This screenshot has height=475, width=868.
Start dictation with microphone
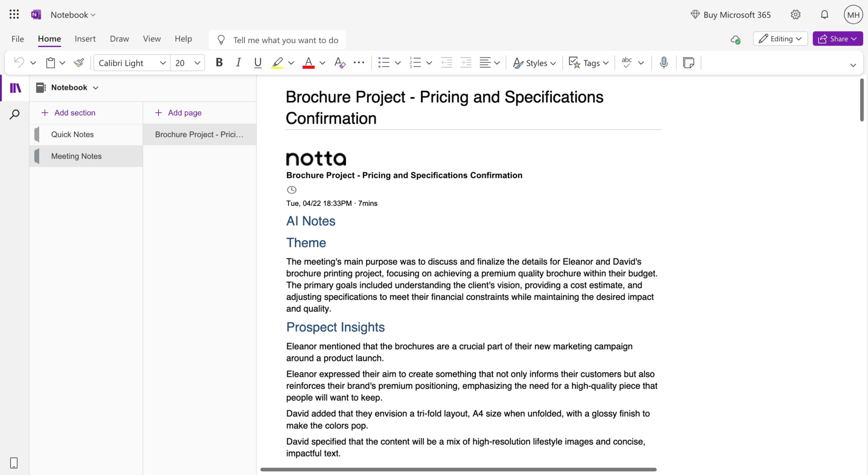[664, 63]
